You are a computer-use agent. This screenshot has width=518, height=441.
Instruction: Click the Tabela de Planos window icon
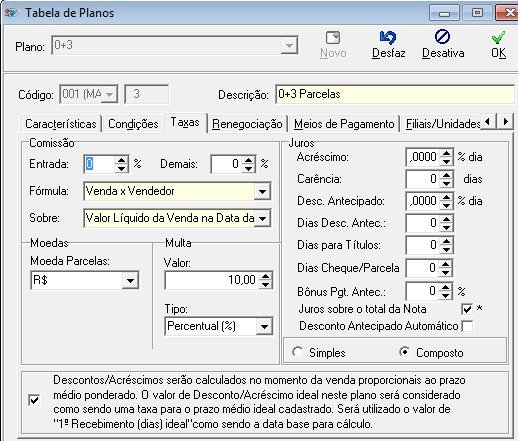pos(11,13)
